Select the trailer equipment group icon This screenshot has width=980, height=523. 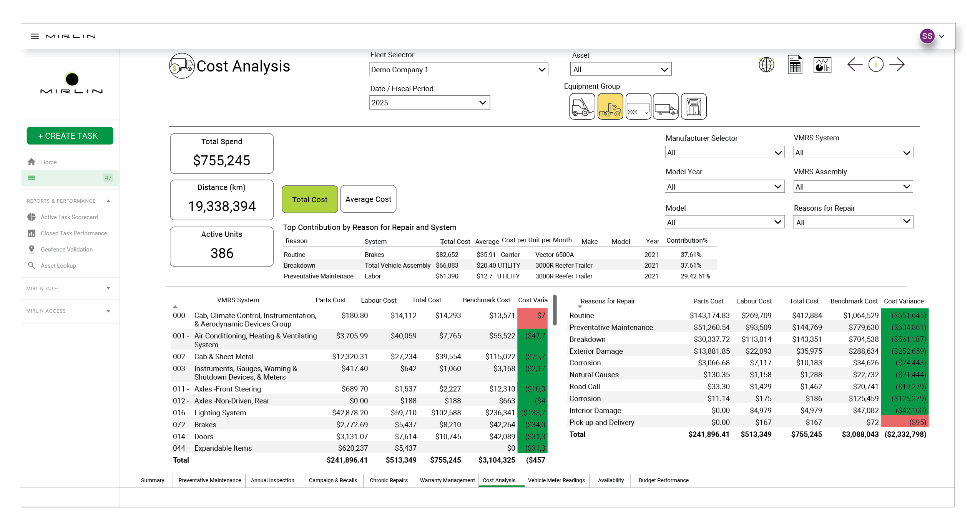coord(638,107)
